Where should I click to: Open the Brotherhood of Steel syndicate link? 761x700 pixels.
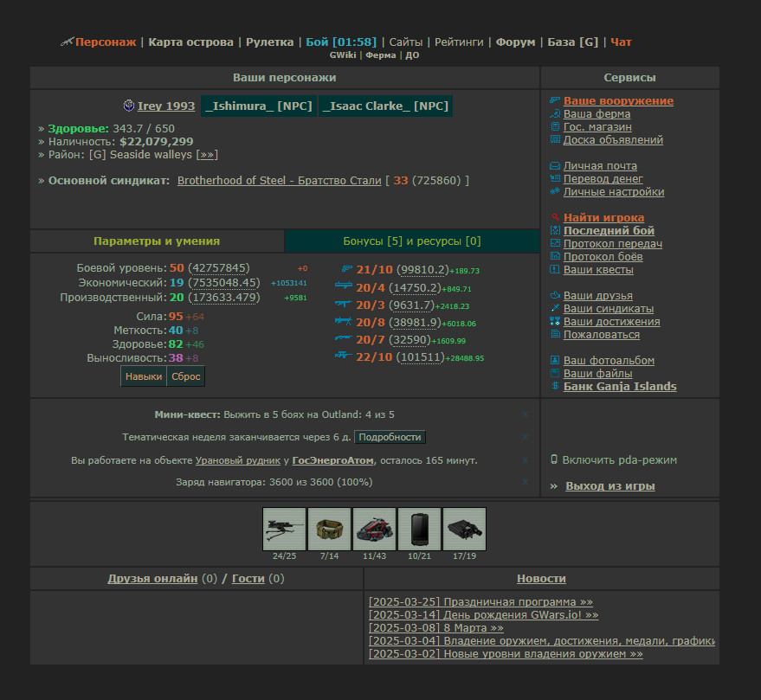(x=279, y=181)
